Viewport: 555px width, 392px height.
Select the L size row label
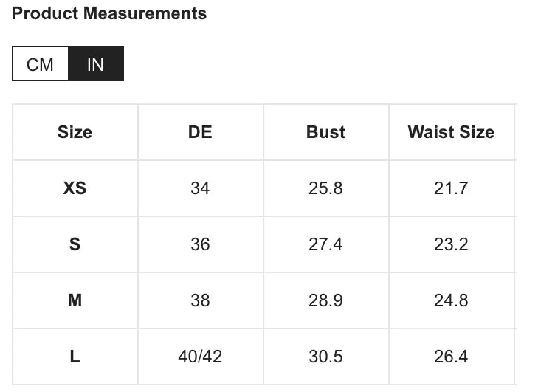point(75,357)
